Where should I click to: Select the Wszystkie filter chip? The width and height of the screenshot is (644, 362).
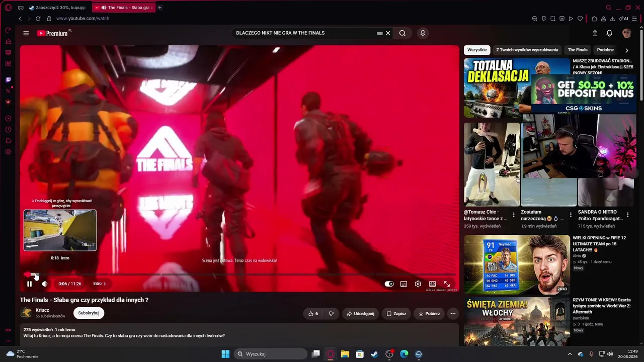tap(477, 50)
